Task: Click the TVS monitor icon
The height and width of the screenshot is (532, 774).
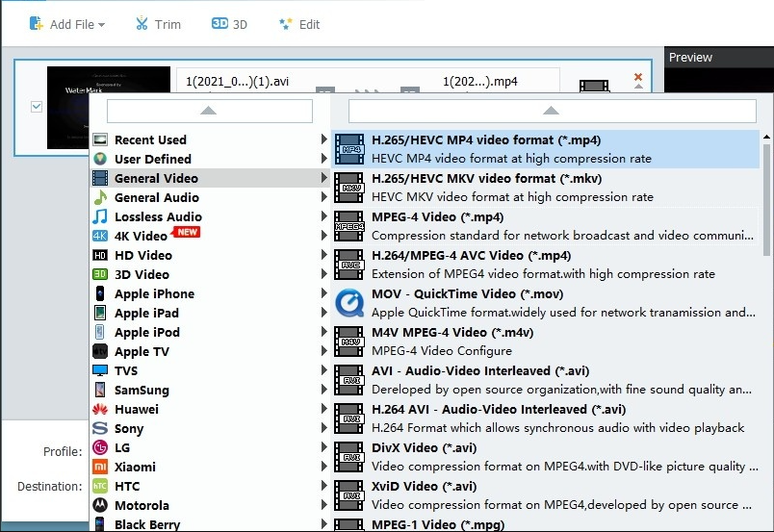Action: [100, 370]
